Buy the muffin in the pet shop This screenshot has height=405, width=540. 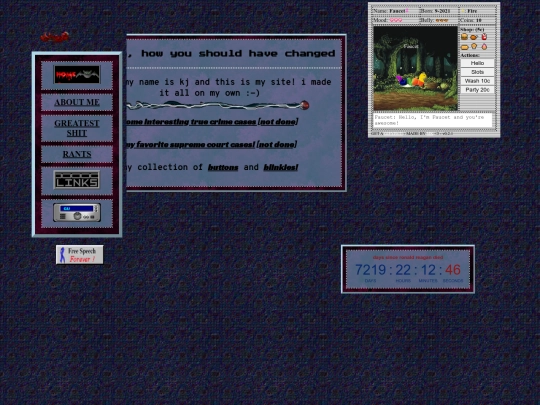click(x=474, y=46)
